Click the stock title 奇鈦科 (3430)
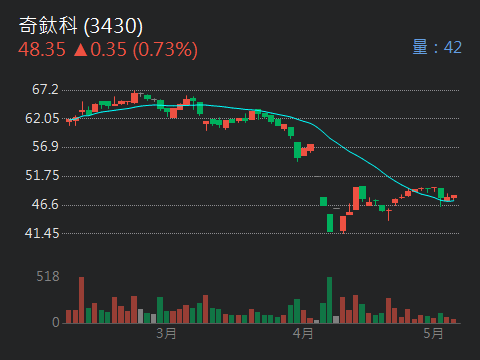 81,26
